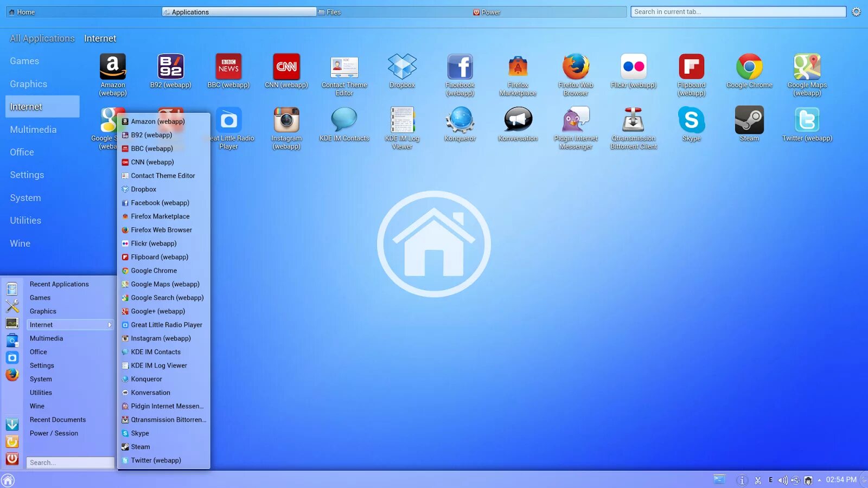Launch Amazon webapp from the large icon grid
This screenshot has height=488, width=868.
[113, 67]
